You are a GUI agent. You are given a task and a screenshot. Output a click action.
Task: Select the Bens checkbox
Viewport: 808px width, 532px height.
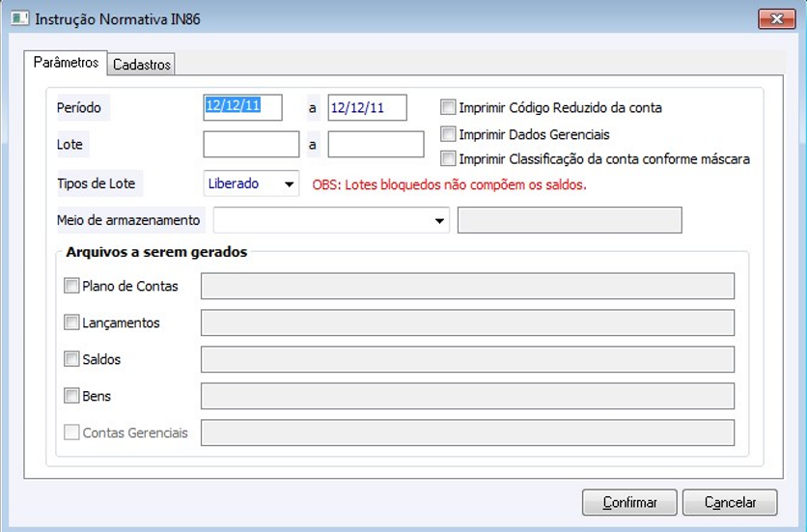pyautogui.click(x=71, y=396)
